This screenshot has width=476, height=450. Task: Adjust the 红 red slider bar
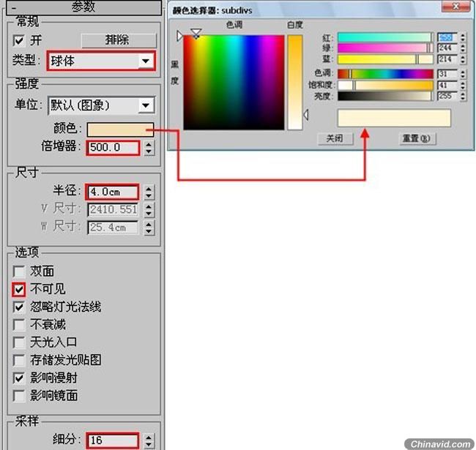(x=385, y=37)
